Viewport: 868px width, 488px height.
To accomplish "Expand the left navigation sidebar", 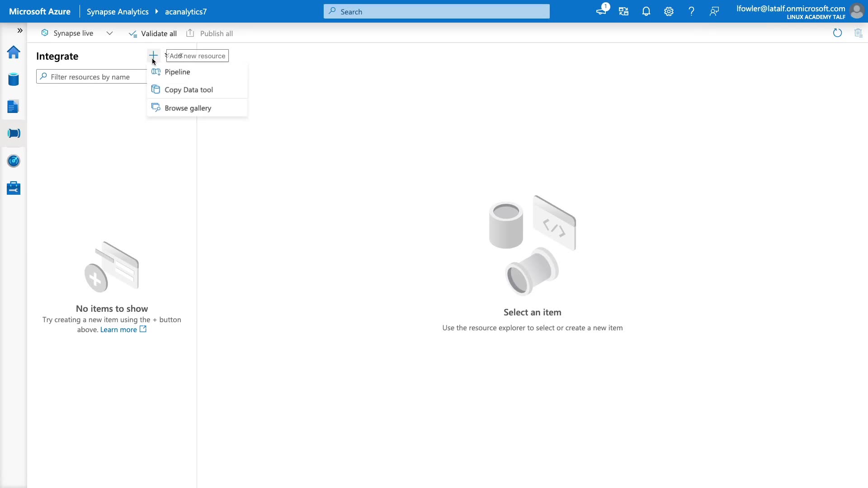I will point(20,31).
